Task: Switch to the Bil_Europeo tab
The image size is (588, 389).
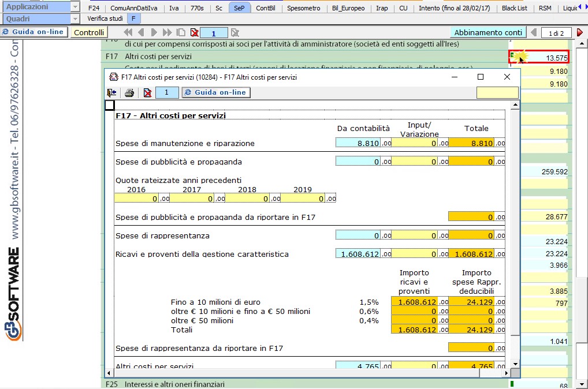Action: click(349, 8)
